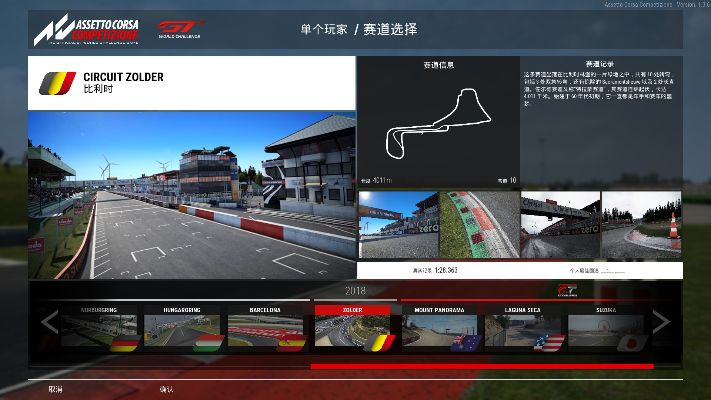Click the personal best lap field
The image size is (711, 400).
coord(598,271)
